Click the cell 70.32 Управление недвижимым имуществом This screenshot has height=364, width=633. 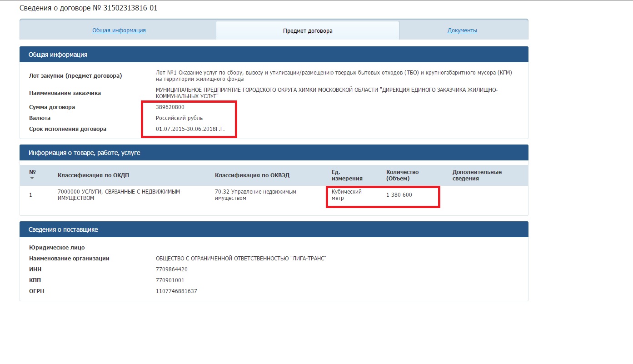[255, 195]
